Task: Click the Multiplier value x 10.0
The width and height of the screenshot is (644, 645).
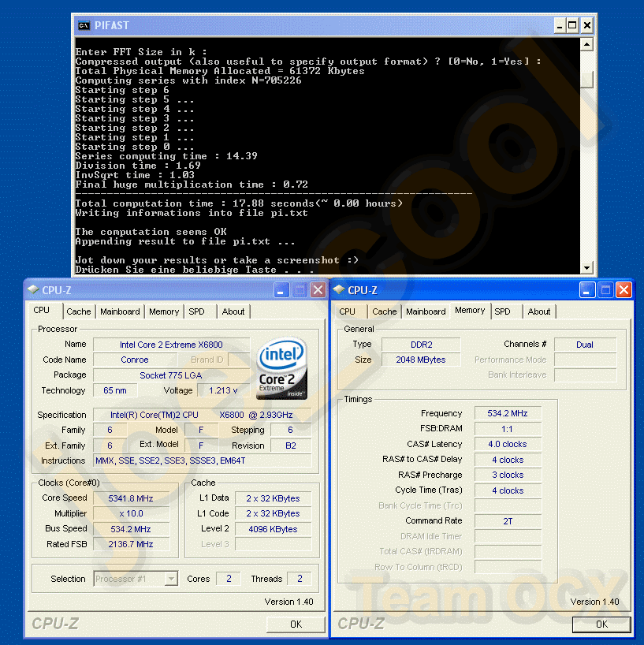Action: [x=131, y=513]
